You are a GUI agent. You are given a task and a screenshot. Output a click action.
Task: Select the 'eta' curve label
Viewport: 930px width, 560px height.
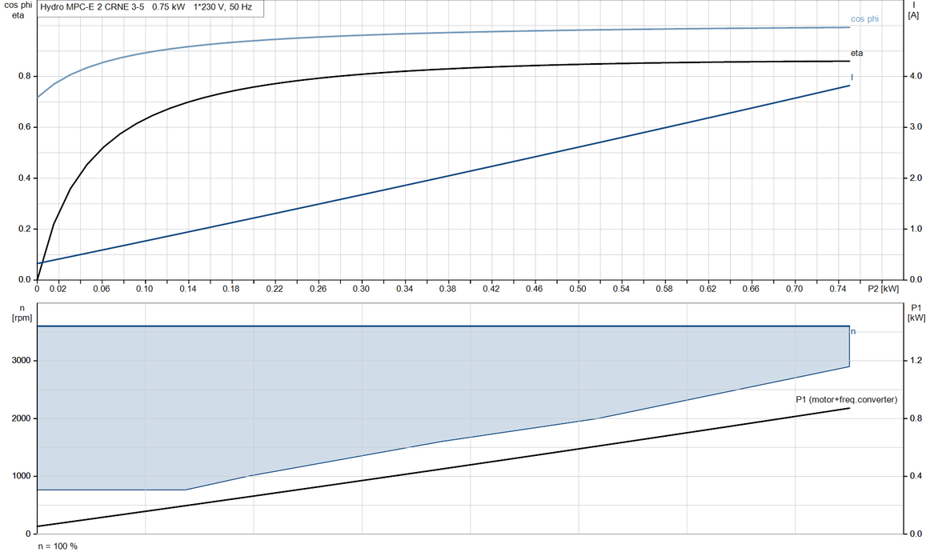tap(856, 54)
